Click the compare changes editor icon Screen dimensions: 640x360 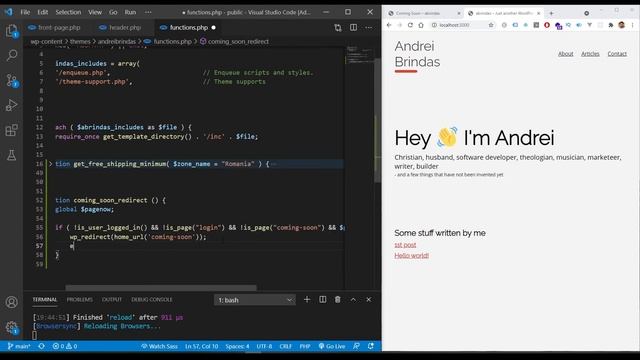click(x=338, y=28)
